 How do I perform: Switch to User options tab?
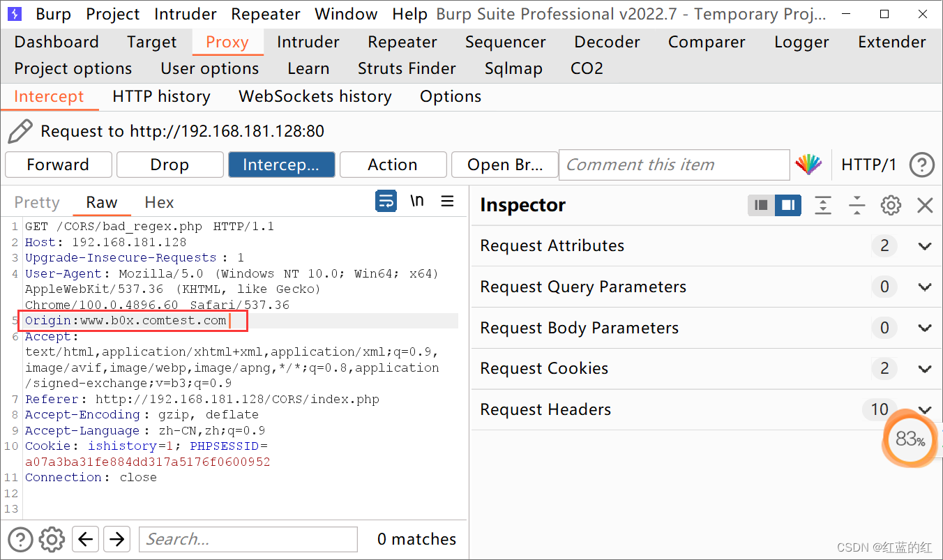coord(210,68)
